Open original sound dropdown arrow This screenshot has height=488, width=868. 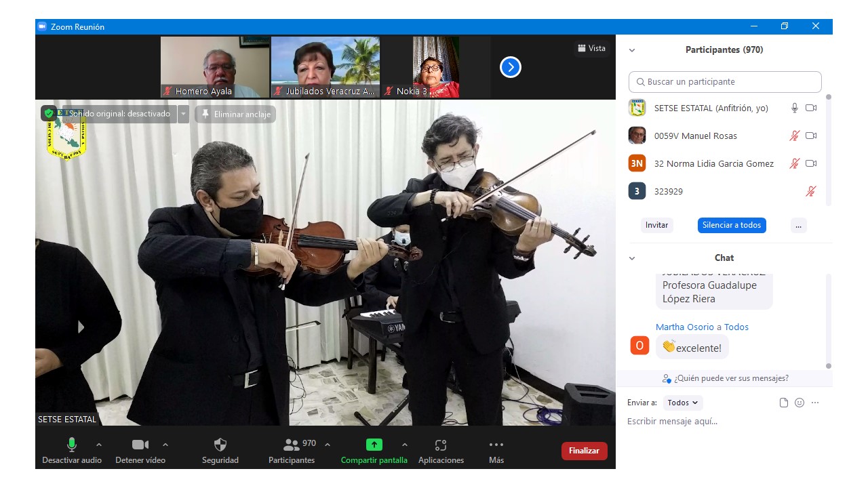click(x=183, y=114)
